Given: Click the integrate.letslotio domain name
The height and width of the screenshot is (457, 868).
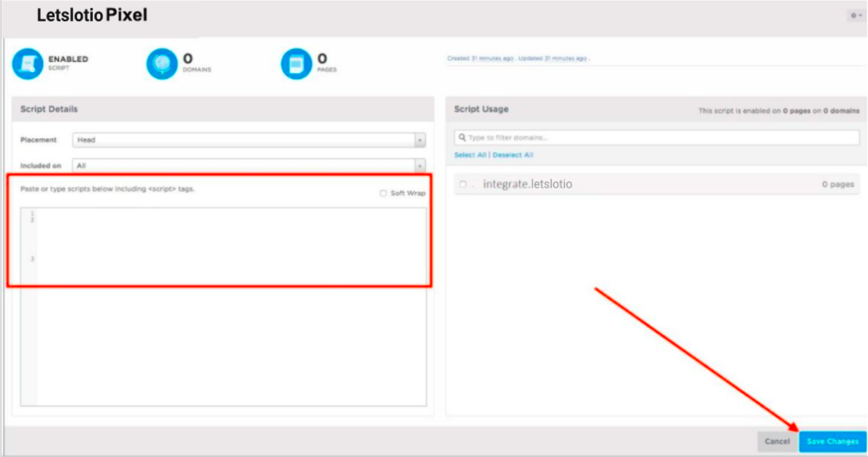Looking at the screenshot, I should coord(527,184).
